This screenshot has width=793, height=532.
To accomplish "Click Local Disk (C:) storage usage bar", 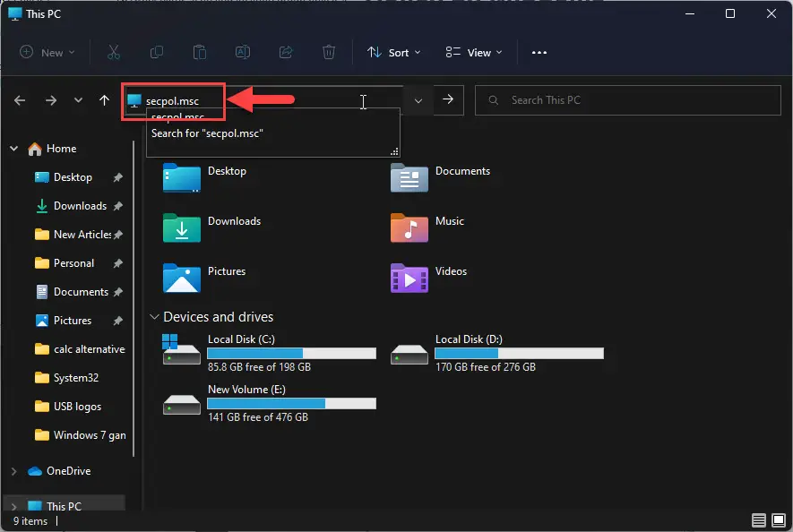I will coord(292,353).
